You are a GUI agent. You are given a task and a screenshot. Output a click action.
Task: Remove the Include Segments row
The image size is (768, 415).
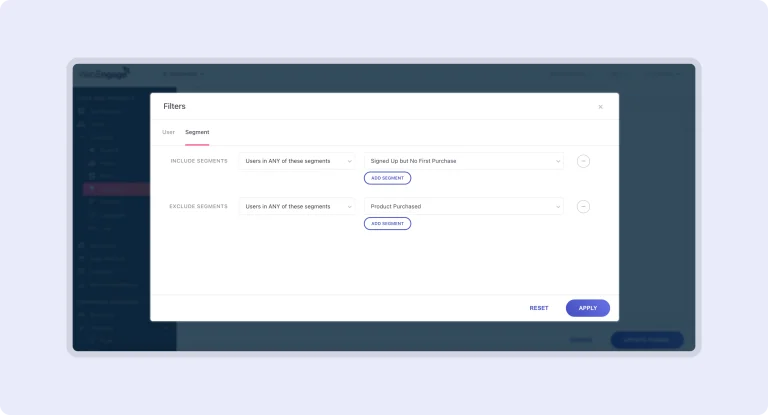[583, 161]
